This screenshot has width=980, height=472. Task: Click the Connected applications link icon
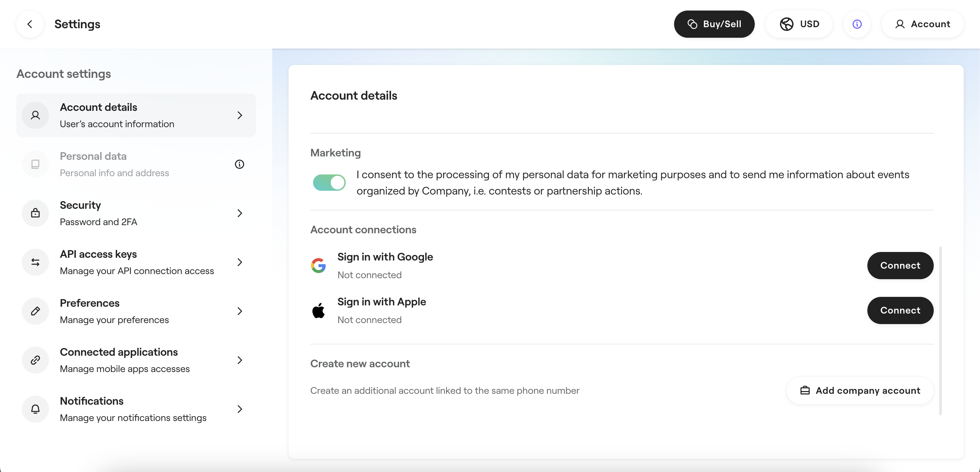[x=35, y=360]
